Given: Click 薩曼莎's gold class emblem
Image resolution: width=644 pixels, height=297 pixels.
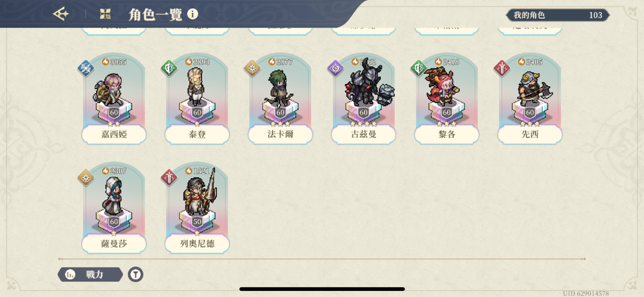Looking at the screenshot, I should click(x=86, y=178).
